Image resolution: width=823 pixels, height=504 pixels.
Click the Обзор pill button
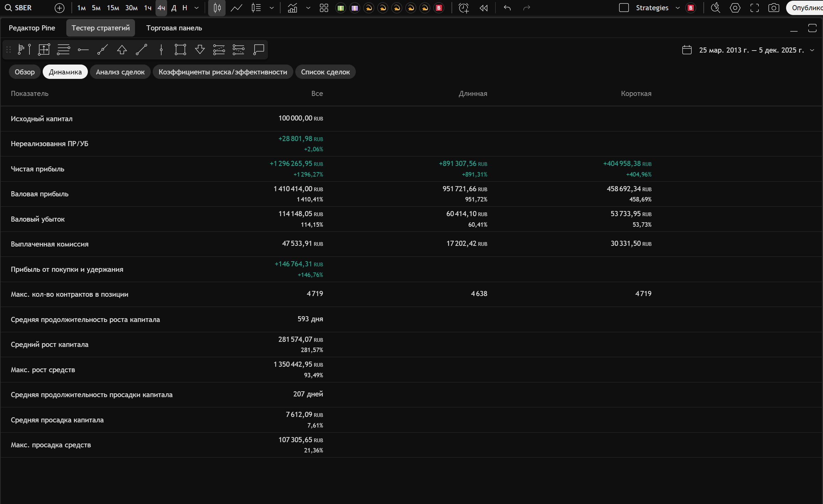point(25,72)
